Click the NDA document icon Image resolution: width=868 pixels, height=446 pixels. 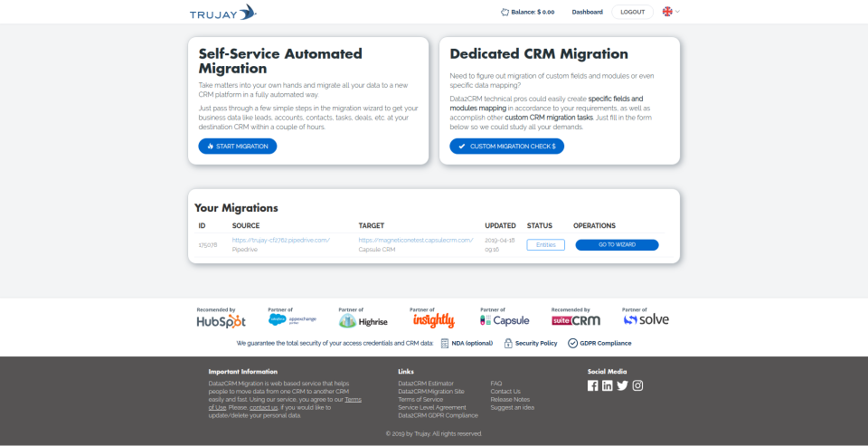click(x=445, y=344)
